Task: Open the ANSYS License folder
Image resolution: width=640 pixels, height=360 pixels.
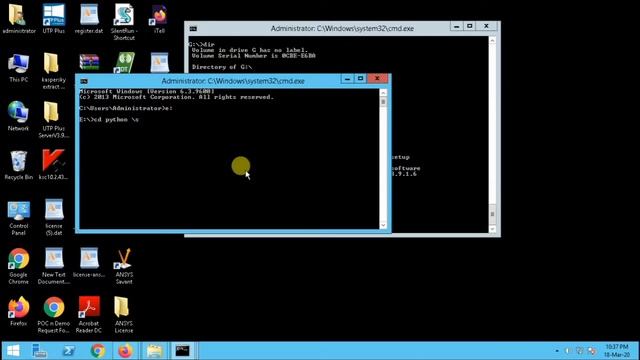Action: point(124,315)
